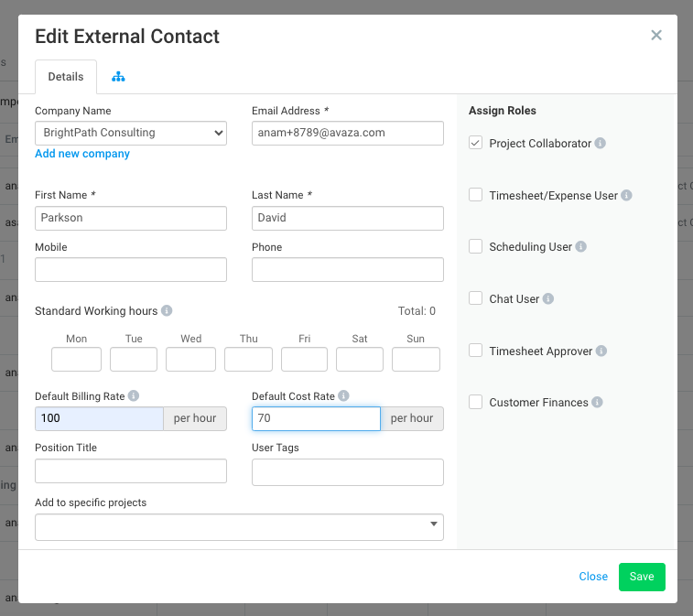
Task: Select the Details tab
Action: coord(65,77)
